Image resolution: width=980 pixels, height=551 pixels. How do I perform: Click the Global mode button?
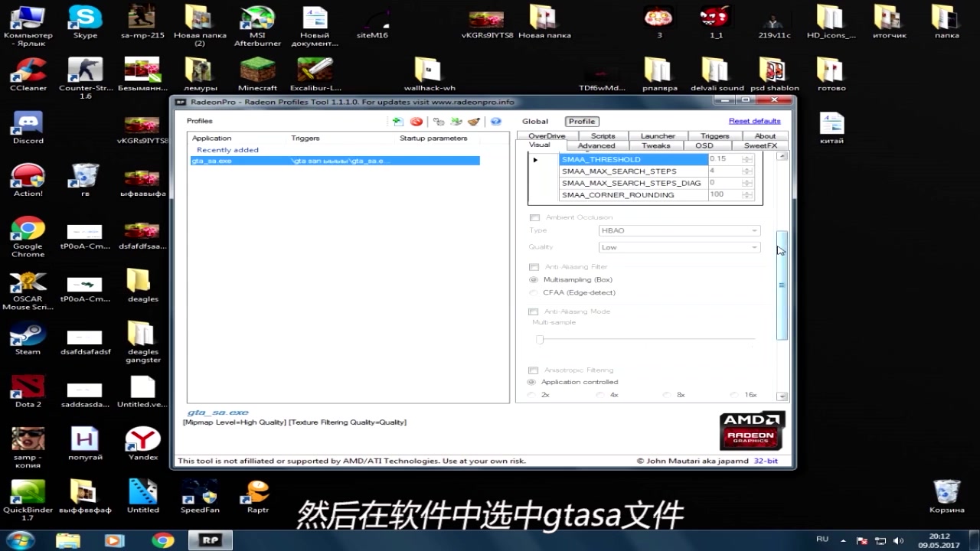point(535,122)
